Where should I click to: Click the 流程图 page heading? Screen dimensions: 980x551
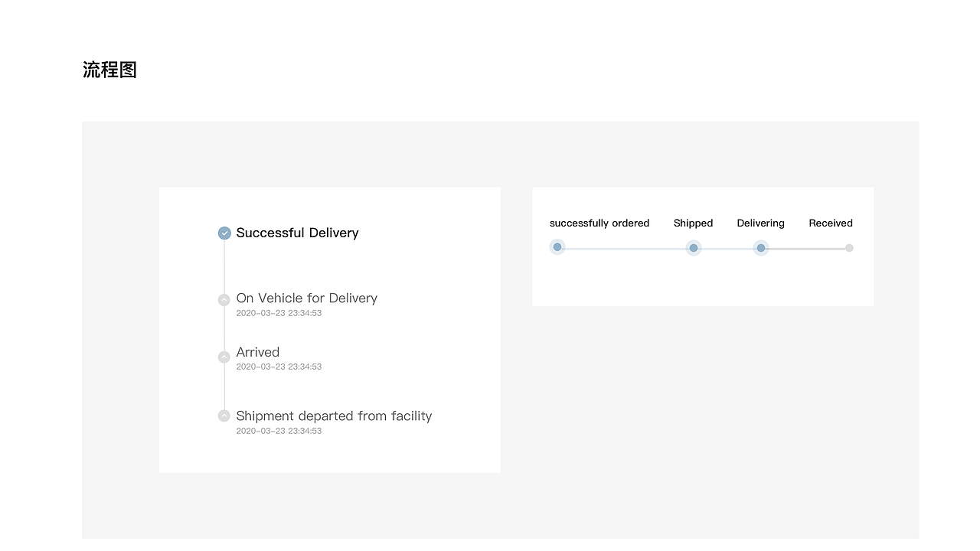pos(109,70)
